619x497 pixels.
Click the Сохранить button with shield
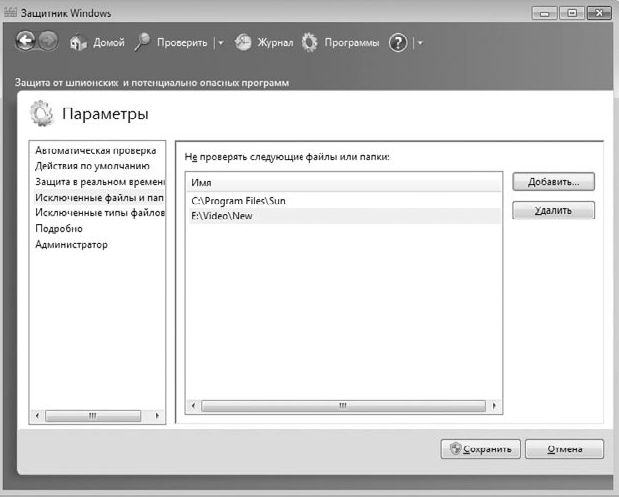click(480, 449)
